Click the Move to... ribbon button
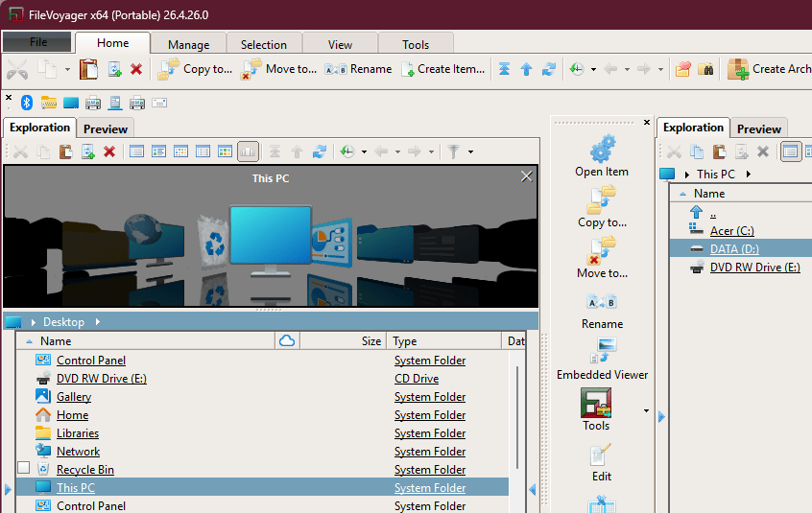Image resolution: width=812 pixels, height=513 pixels. (279, 69)
